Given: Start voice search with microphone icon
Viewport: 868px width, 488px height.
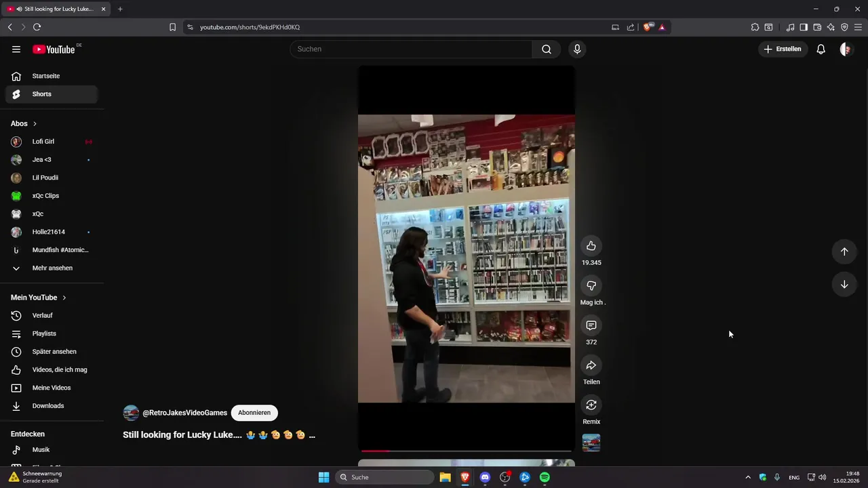Looking at the screenshot, I should click(577, 49).
